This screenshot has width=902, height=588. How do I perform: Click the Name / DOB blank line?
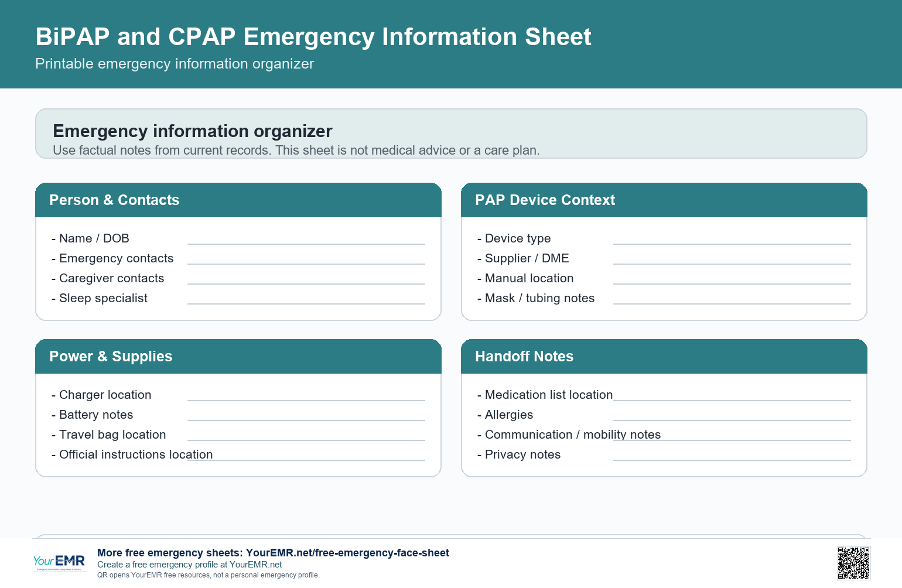pos(306,244)
